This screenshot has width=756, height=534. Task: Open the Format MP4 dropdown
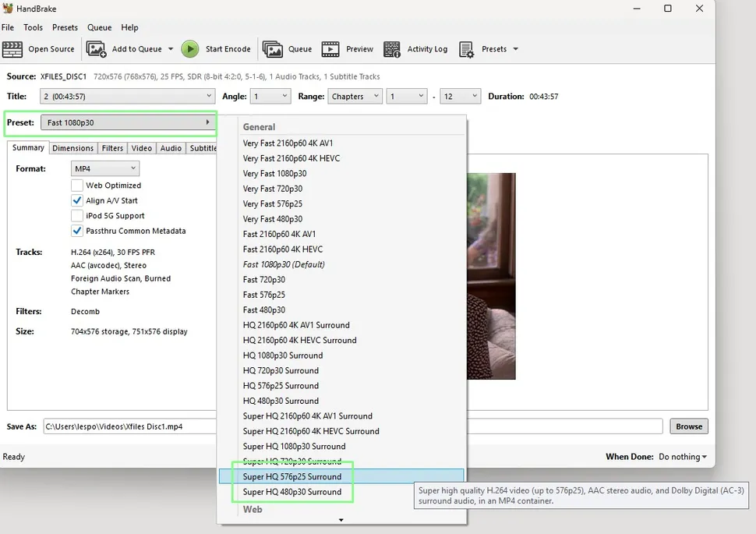(105, 168)
